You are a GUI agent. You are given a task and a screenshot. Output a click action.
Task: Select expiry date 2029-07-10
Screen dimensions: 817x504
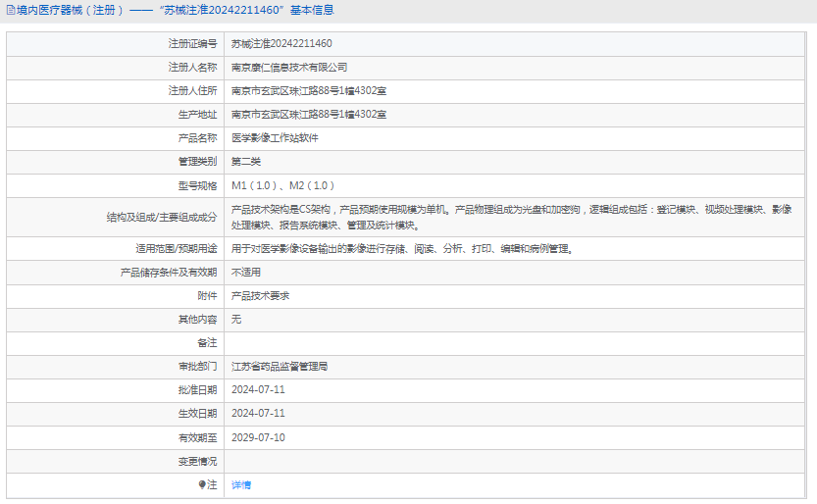[258, 437]
